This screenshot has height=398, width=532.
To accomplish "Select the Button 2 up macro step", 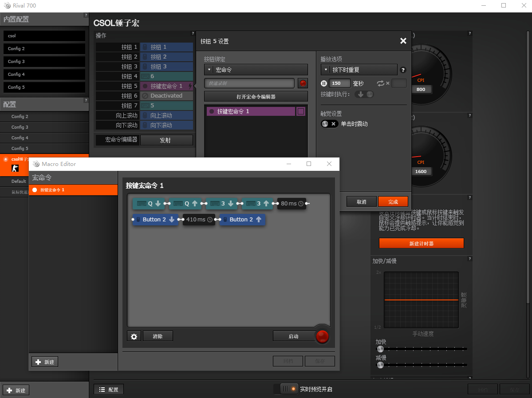I will pyautogui.click(x=242, y=220).
